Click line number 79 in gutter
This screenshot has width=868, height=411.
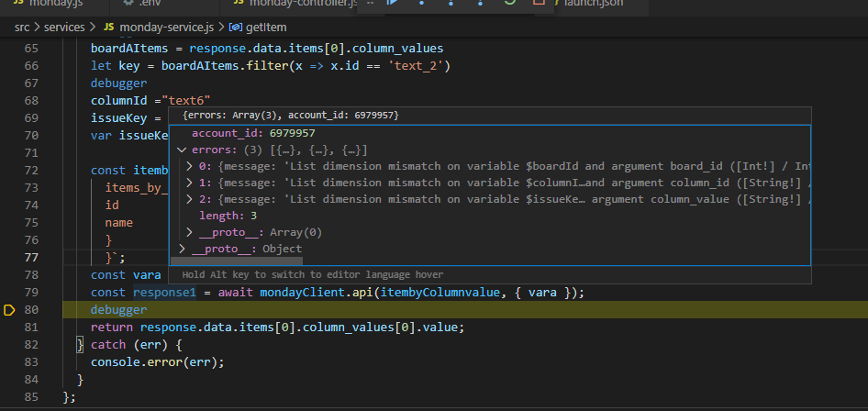pos(31,293)
